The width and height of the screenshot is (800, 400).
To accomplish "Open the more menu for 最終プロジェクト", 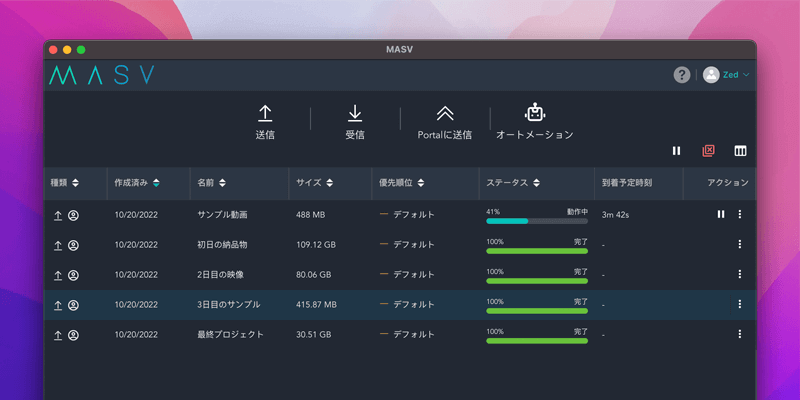I will (740, 334).
